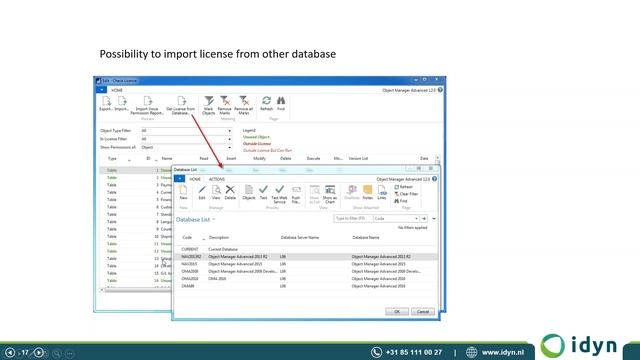Screen dimensions: 640x360
Task: Click OK button in Database List dialog
Action: [397, 311]
